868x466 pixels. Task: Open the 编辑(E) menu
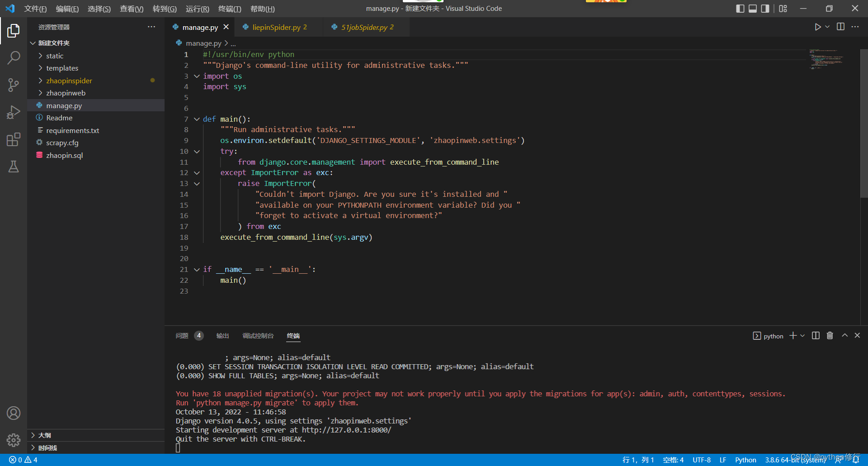tap(67, 9)
